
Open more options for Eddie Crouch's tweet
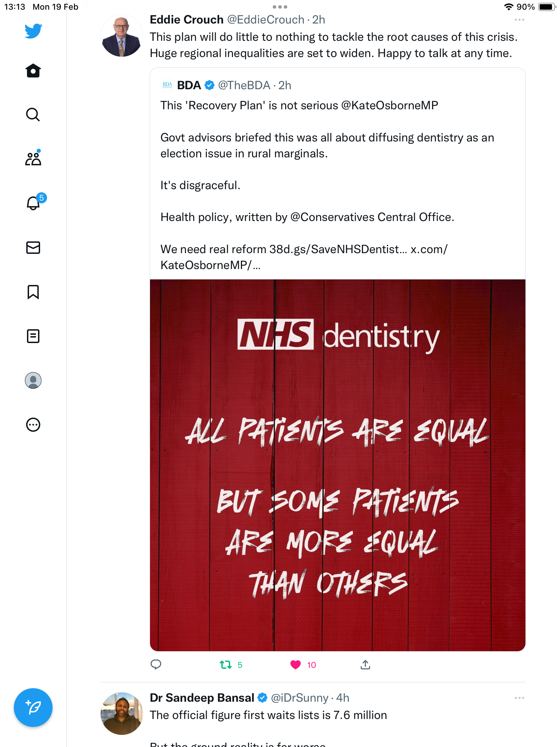click(519, 20)
